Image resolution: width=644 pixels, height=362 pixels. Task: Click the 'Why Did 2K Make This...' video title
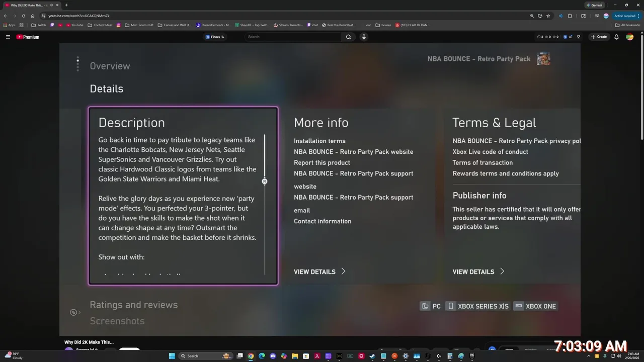[x=89, y=342]
